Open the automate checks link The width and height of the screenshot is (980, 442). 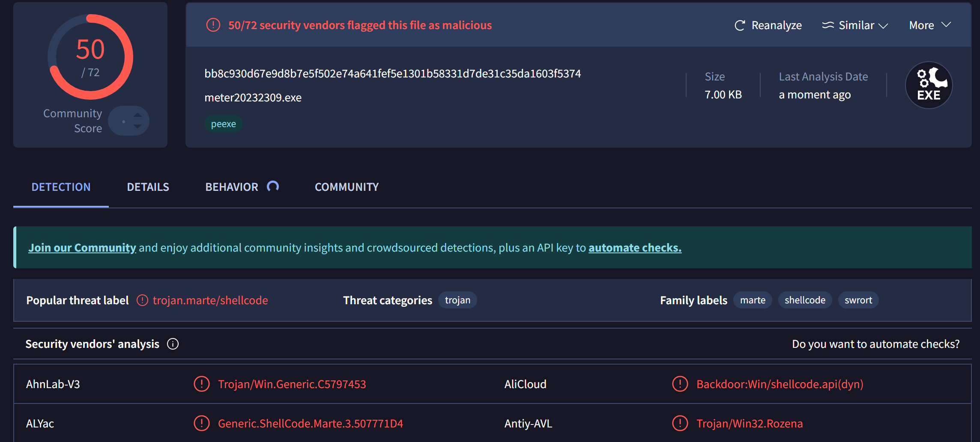coord(634,248)
